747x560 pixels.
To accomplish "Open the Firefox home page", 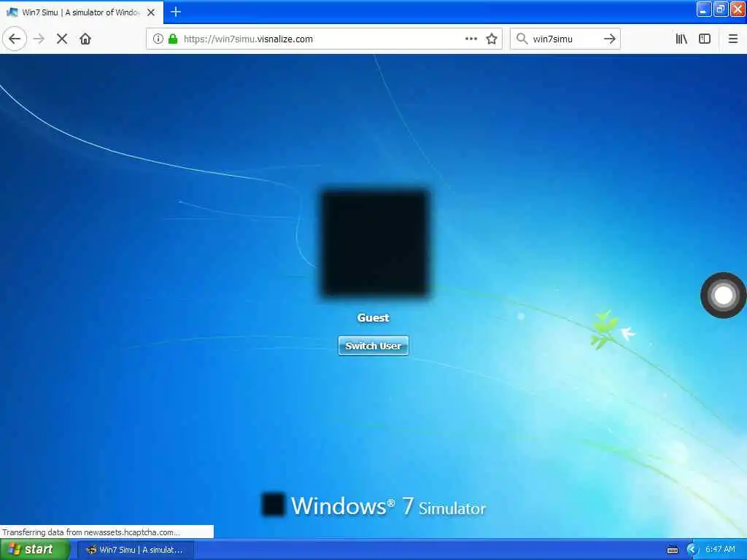I will tap(85, 39).
